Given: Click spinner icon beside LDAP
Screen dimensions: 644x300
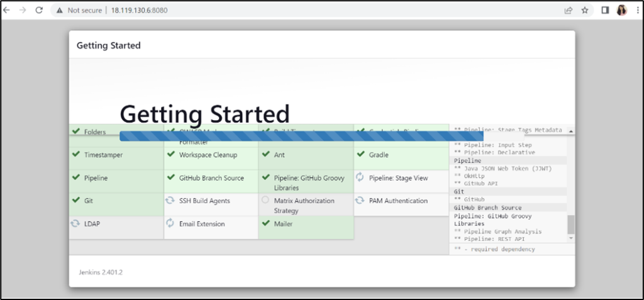Looking at the screenshot, I should tap(75, 223).
